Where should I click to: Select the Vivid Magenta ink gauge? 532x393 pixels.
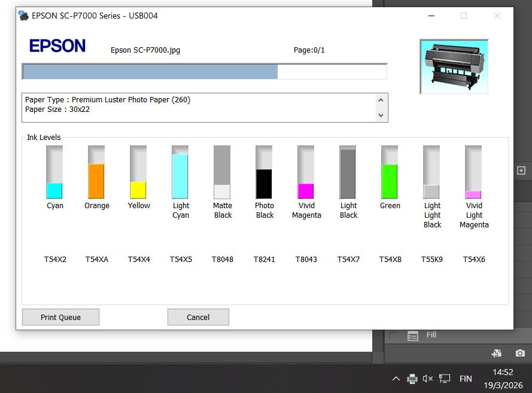(306, 172)
